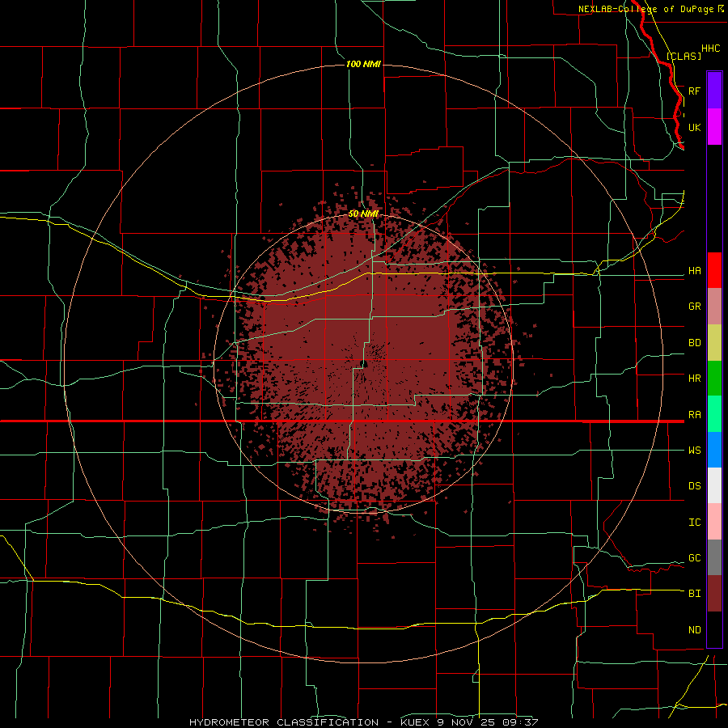Click the 'KUEX' radar site identifier

tap(416, 722)
